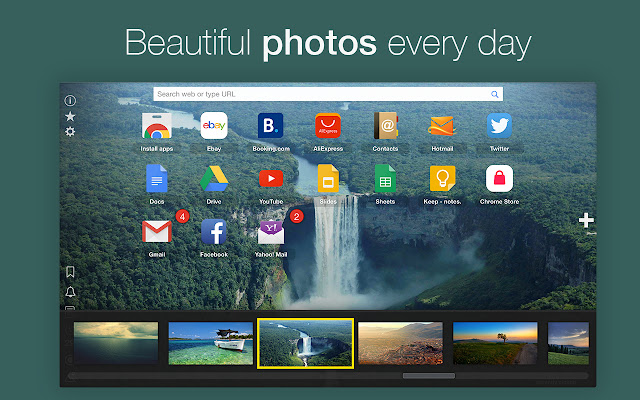Screen dimensions: 640x400
Task: Open the Sheets app icon
Action: point(385,178)
